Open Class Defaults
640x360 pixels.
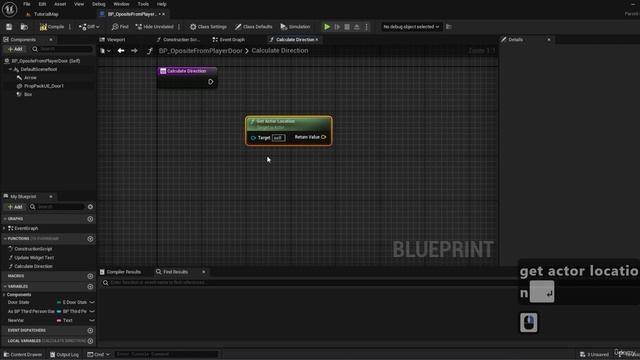(x=253, y=27)
